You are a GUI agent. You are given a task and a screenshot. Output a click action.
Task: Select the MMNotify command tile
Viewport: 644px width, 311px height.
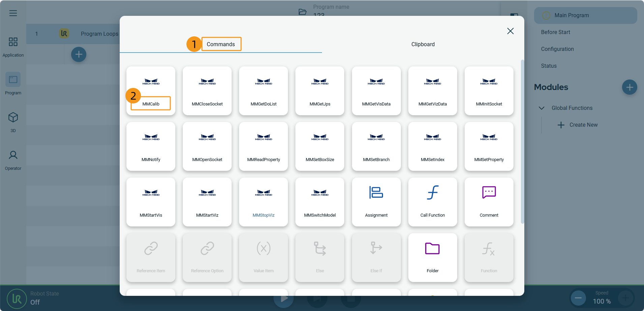[x=151, y=146]
